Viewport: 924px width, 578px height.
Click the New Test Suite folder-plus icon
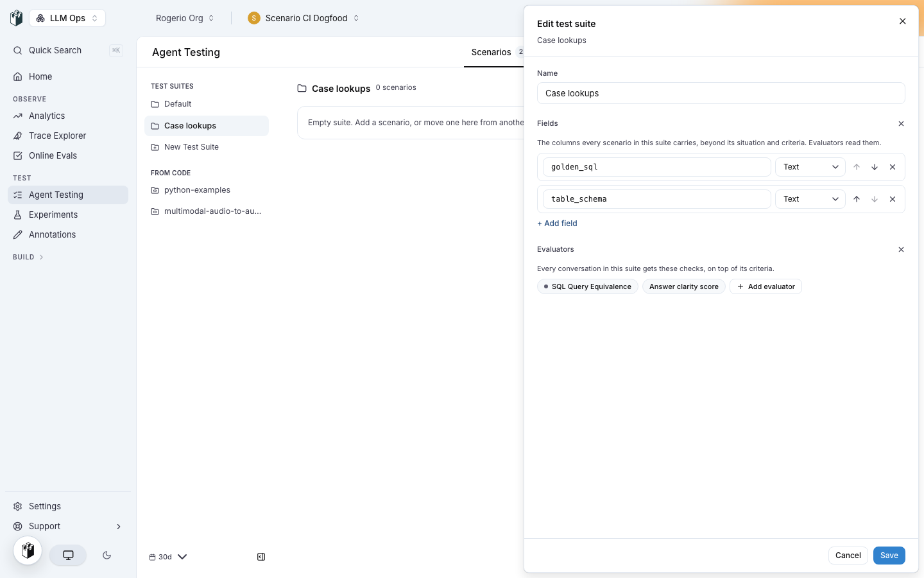pos(155,147)
